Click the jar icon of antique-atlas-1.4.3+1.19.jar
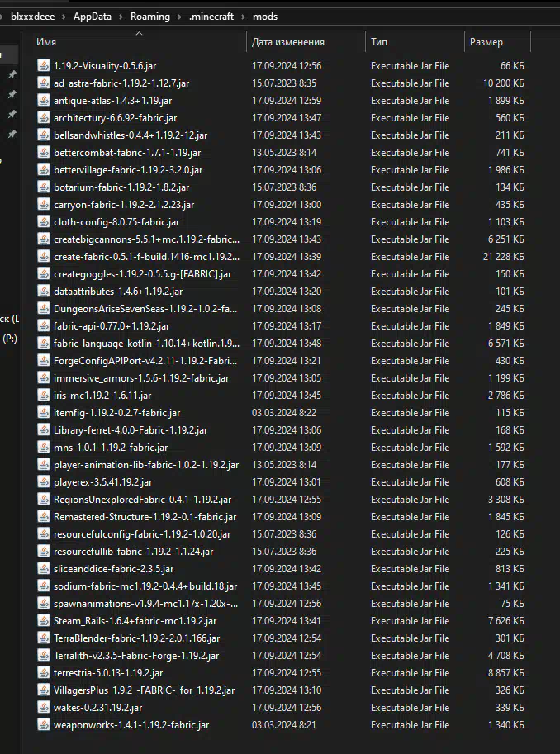This screenshot has height=754, width=560. tap(44, 101)
